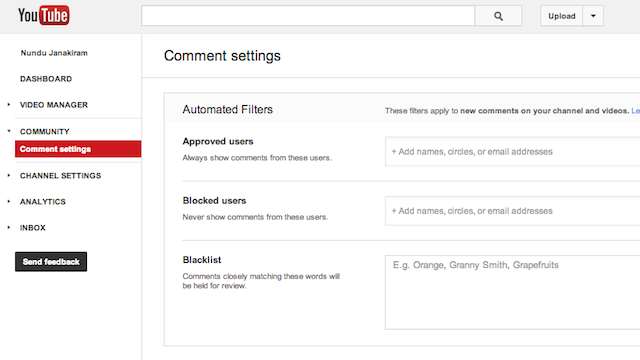This screenshot has height=360, width=640.
Task: Click the Approved users label
Action: (218, 141)
